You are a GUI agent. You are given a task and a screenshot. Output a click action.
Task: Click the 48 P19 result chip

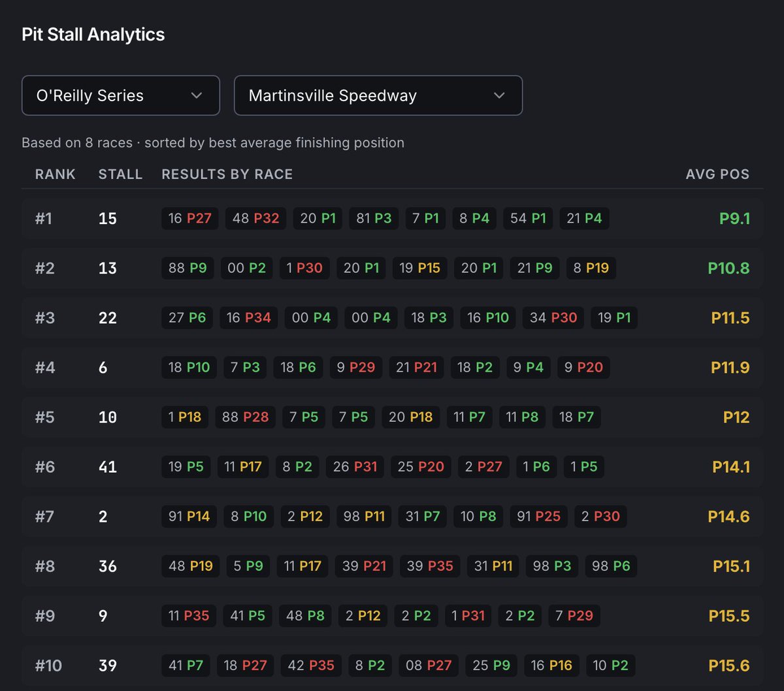click(x=191, y=566)
